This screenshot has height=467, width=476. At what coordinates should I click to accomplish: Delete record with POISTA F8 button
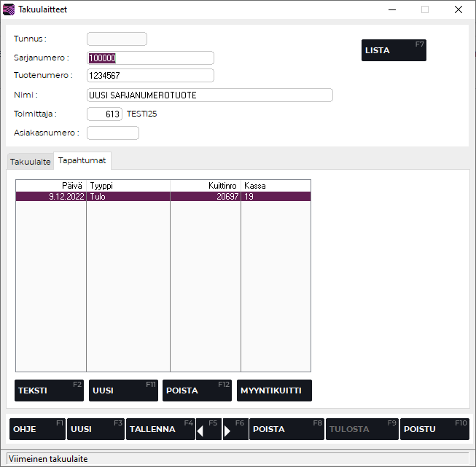click(x=286, y=429)
